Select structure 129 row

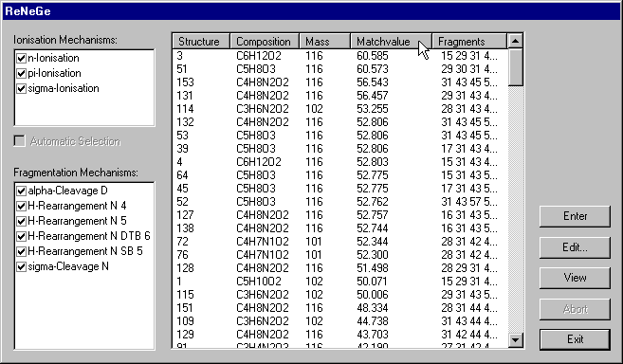340,335
